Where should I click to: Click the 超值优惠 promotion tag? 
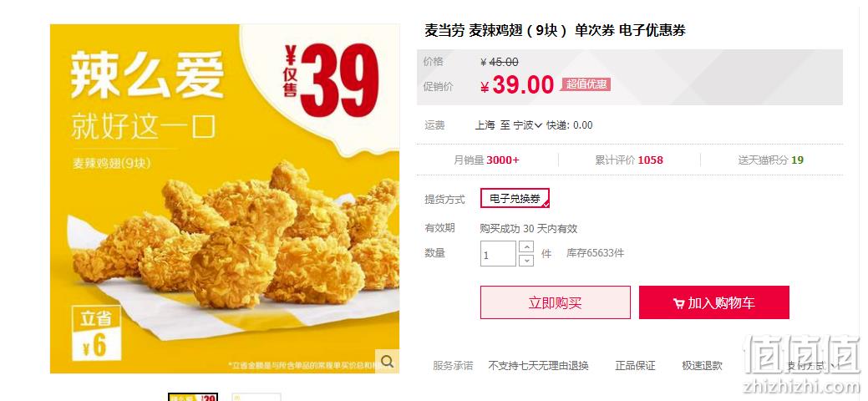point(586,84)
